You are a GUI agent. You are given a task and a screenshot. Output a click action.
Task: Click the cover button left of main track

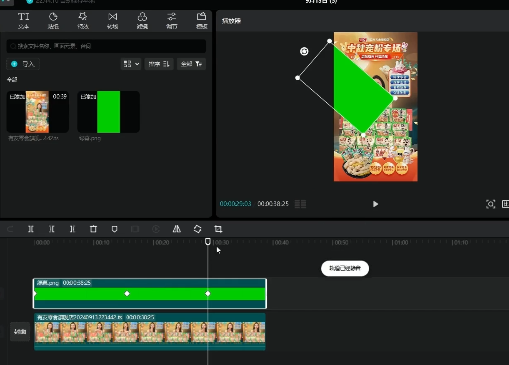[20, 332]
